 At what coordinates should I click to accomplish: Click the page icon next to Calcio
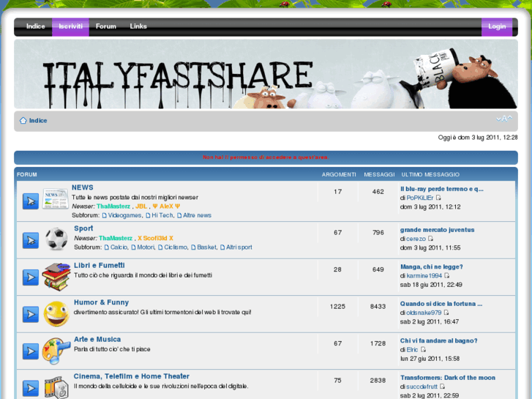click(107, 247)
